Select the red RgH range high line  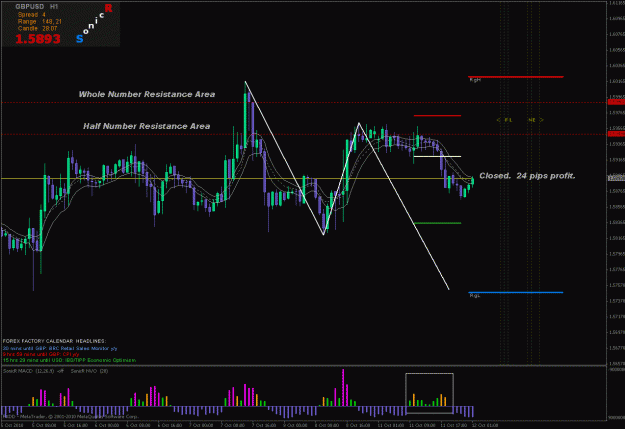pos(516,77)
